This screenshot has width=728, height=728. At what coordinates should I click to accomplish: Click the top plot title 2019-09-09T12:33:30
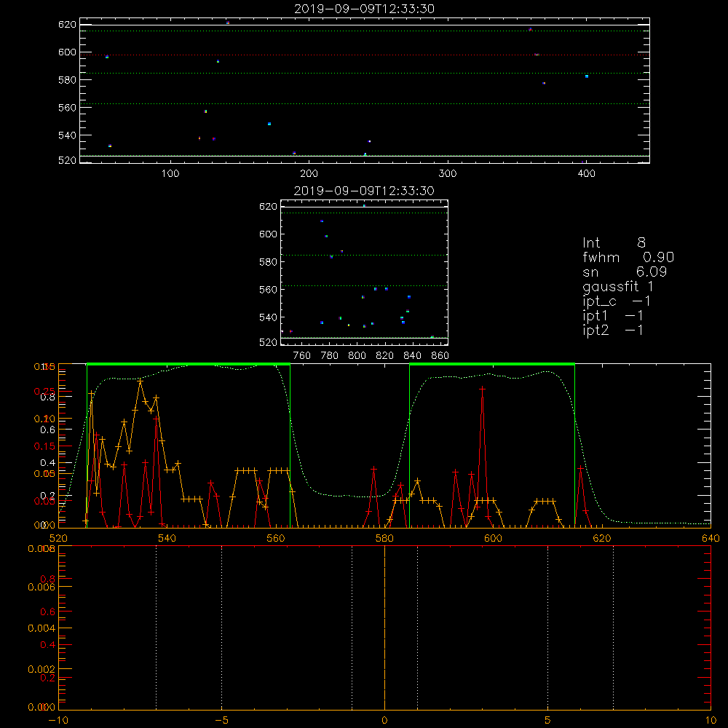[364, 9]
